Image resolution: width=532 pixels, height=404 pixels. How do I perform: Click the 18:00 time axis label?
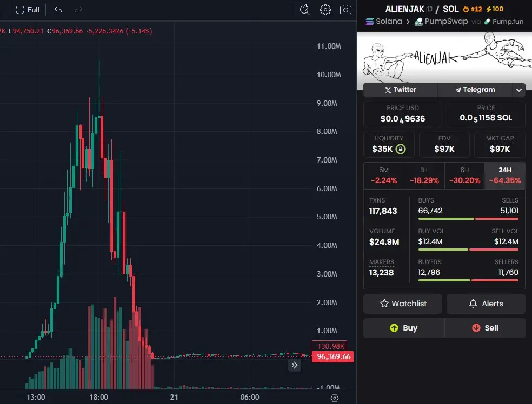tap(99, 397)
